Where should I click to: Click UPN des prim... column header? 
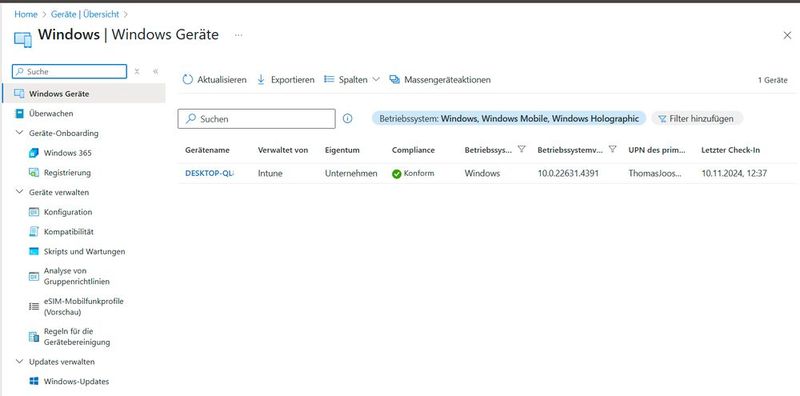[x=657, y=150]
